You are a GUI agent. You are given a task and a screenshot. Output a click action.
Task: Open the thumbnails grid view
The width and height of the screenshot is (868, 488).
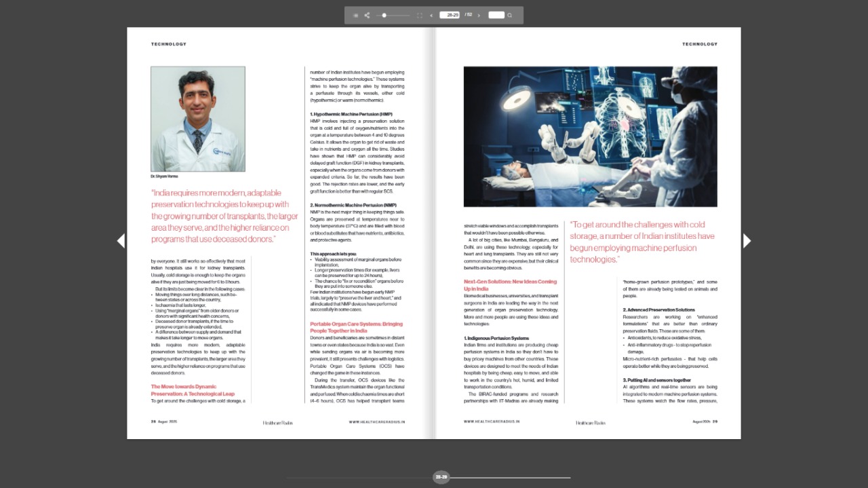tap(355, 15)
